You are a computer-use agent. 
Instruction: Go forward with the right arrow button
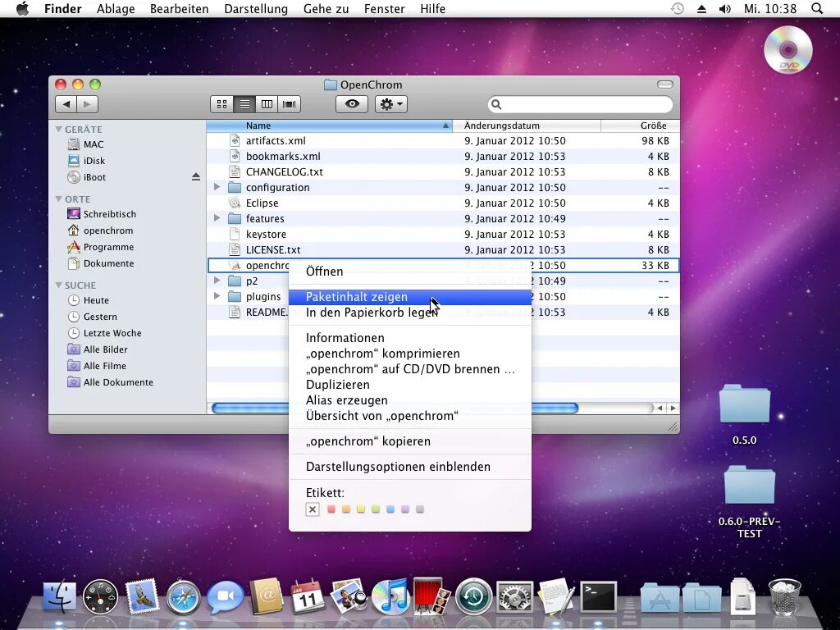87,104
